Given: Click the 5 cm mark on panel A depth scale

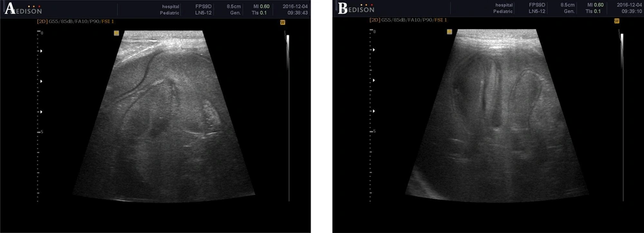Looking at the screenshot, I should (x=42, y=132).
